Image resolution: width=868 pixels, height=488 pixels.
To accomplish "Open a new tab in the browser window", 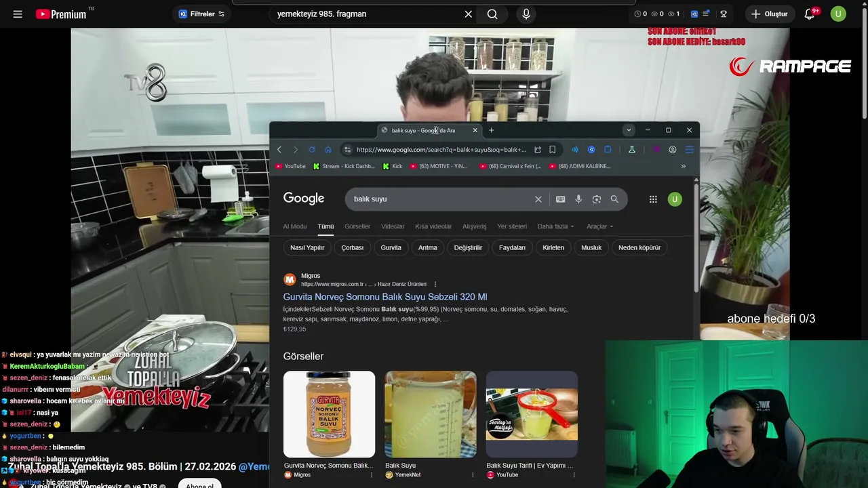I will 491,130.
